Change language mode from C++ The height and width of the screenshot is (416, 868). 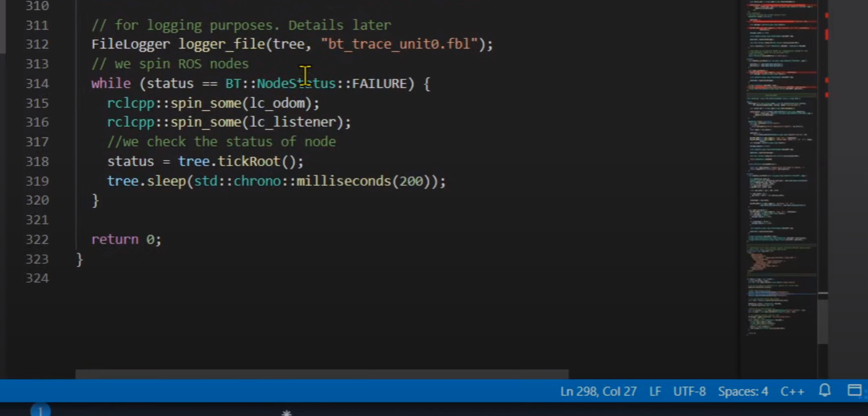tap(792, 391)
